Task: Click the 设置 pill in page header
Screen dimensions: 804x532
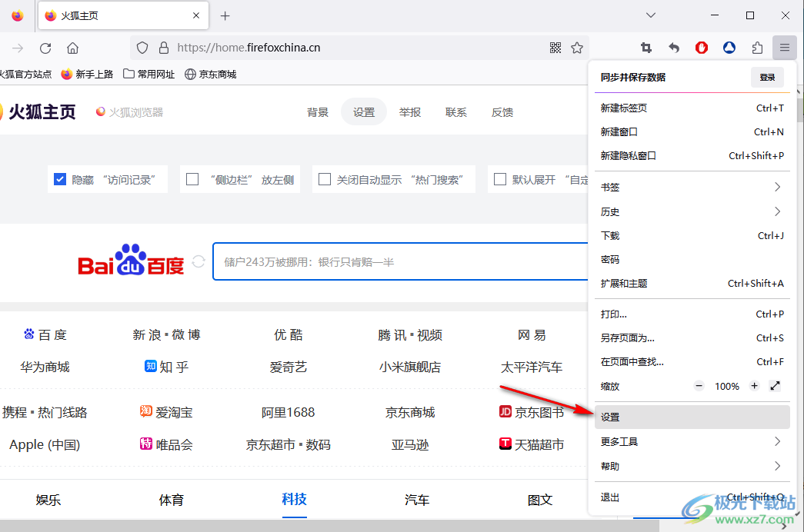Action: [x=364, y=111]
